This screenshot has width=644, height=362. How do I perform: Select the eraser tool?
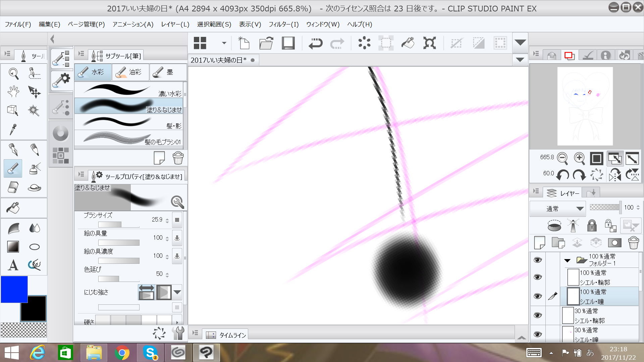click(13, 187)
